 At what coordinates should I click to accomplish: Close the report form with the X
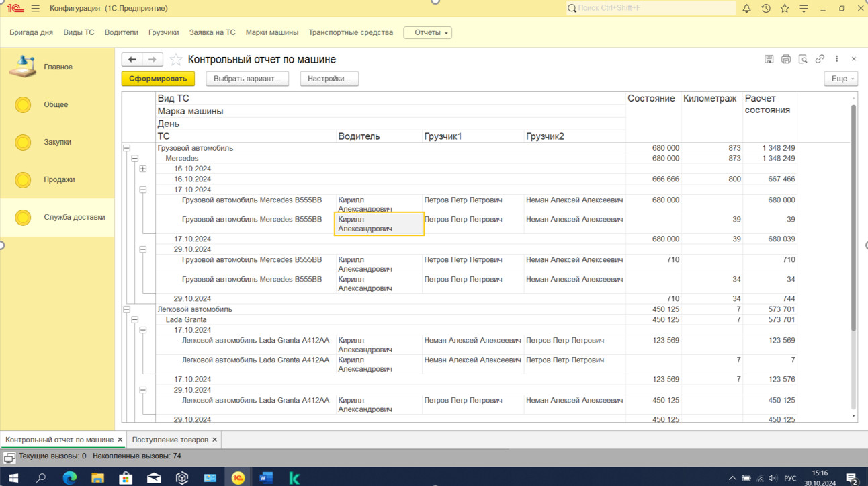coord(854,59)
